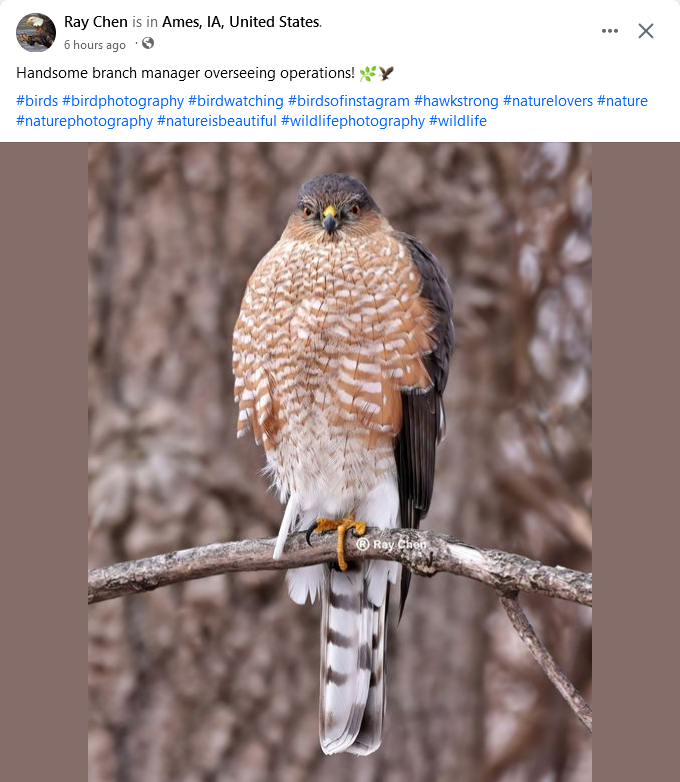Open Ames, IA, United States location
The height and width of the screenshot is (782, 680).
coord(241,22)
